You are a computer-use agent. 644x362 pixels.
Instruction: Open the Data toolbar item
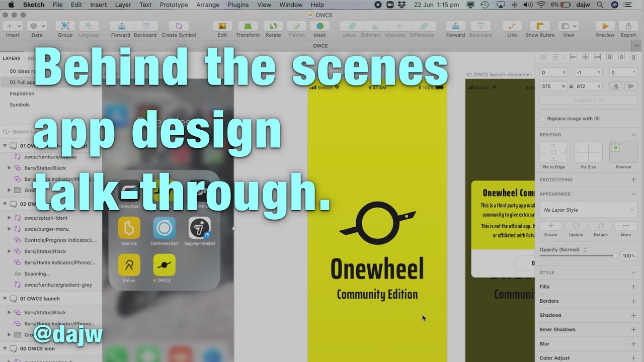click(x=37, y=26)
